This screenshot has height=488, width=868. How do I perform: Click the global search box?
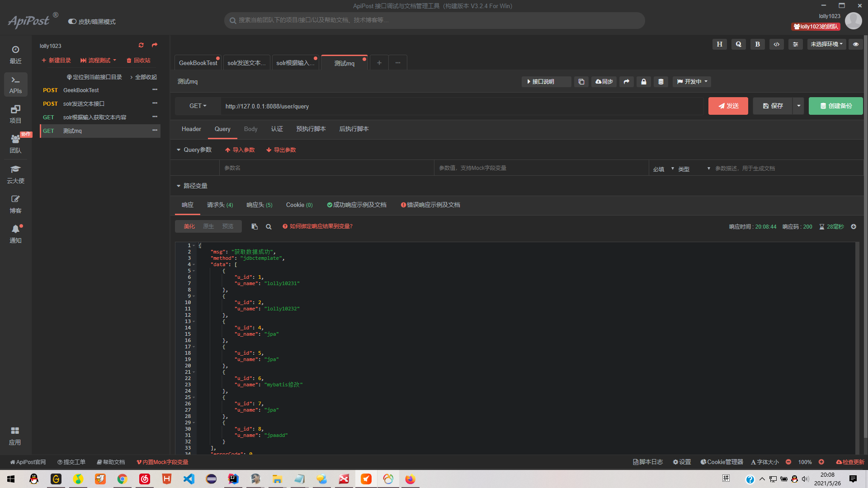(x=434, y=20)
